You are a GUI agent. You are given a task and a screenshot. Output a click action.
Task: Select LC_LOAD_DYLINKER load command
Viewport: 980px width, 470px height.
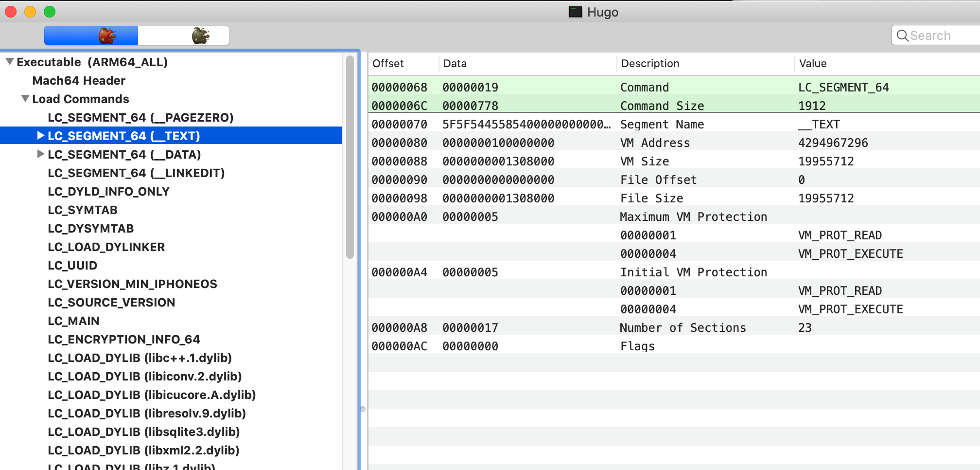pyautogui.click(x=106, y=247)
